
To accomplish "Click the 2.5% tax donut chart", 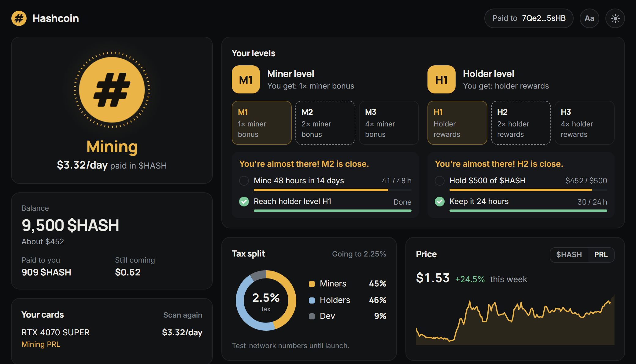I will (266, 300).
